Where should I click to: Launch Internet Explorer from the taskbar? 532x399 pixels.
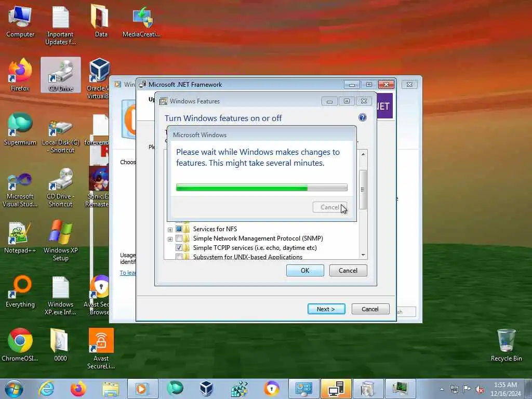46,389
